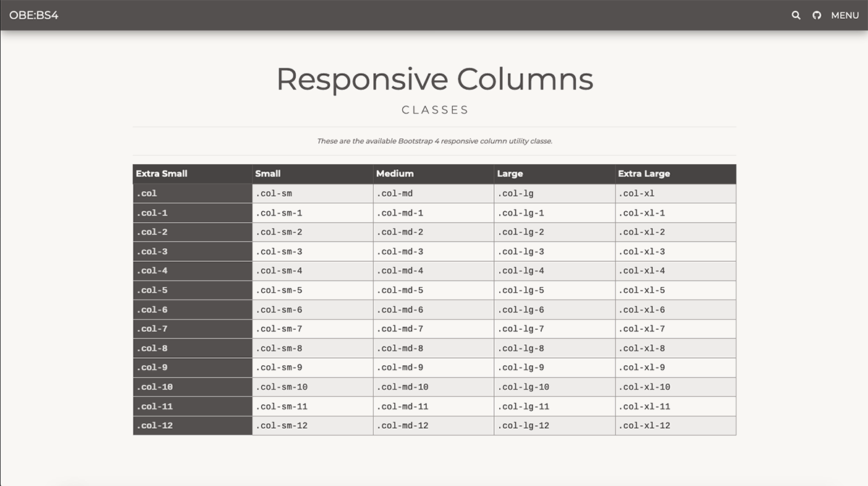Viewport: 868px width, 486px height.
Task: Click the Responsive Columns heading
Action: point(435,79)
